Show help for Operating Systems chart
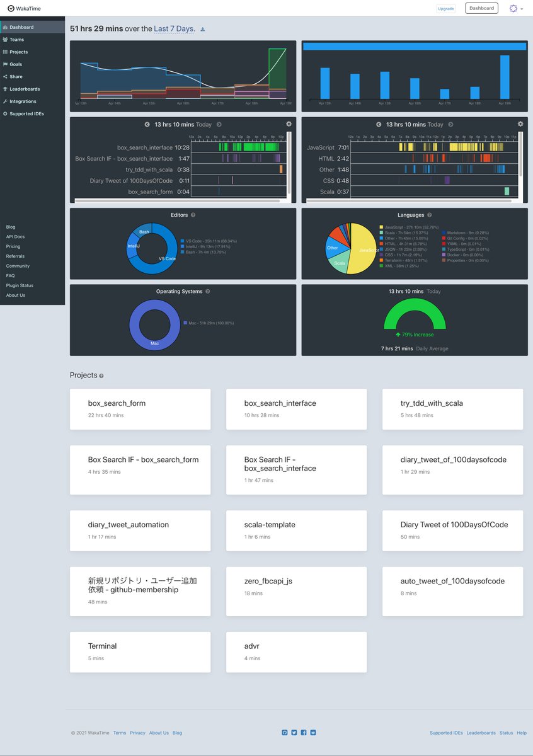Image resolution: width=533 pixels, height=756 pixels. pyautogui.click(x=208, y=292)
